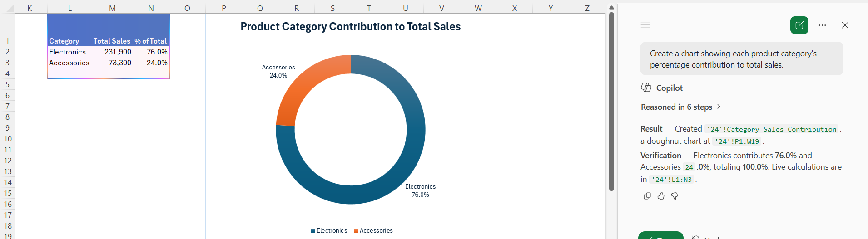Select the Electronics legend entry
The width and height of the screenshot is (868, 239).
(329, 231)
